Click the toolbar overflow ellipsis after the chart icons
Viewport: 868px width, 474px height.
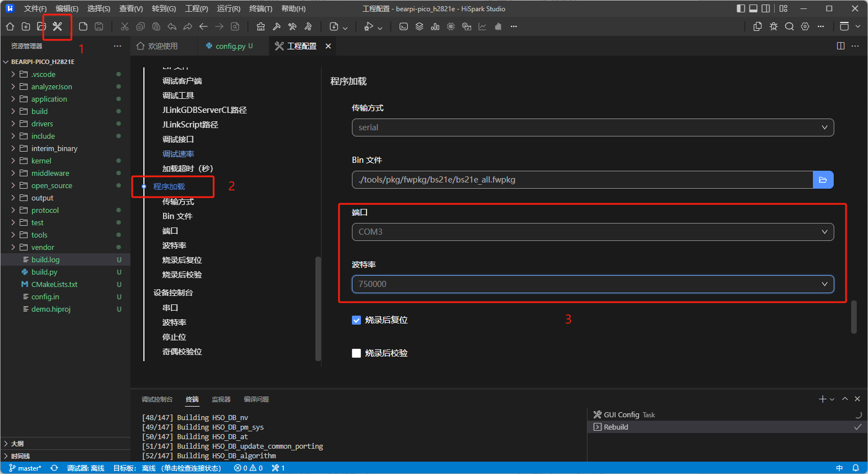tap(514, 26)
